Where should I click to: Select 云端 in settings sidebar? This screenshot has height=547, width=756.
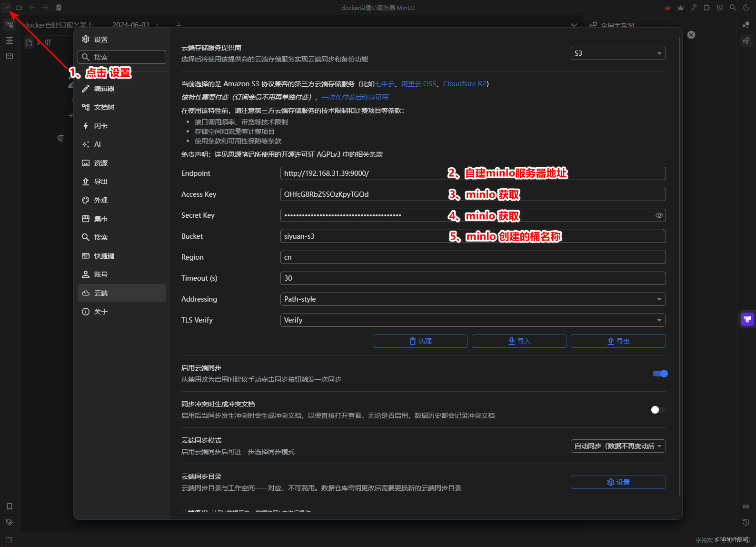coord(122,293)
